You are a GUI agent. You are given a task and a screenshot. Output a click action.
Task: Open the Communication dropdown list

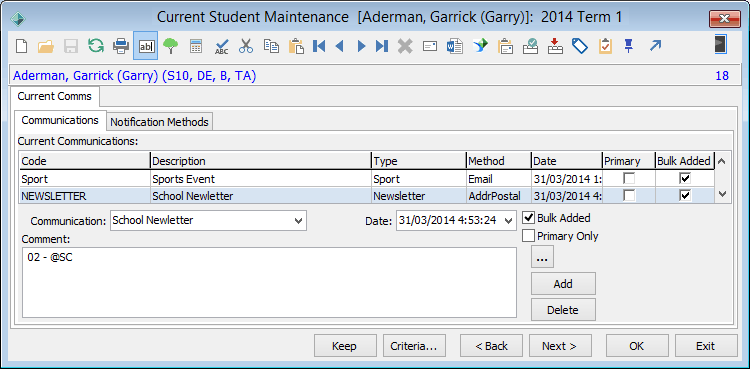pyautogui.click(x=298, y=221)
